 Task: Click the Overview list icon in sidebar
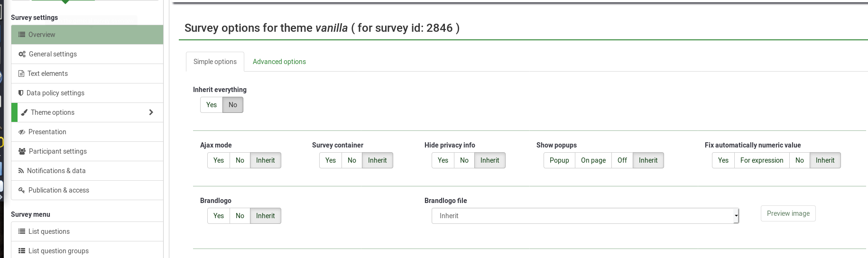click(x=21, y=35)
